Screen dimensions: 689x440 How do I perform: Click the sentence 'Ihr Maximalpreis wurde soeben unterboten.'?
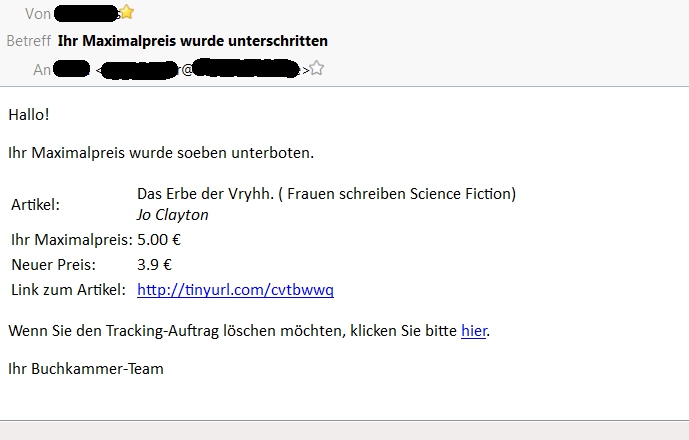(160, 153)
